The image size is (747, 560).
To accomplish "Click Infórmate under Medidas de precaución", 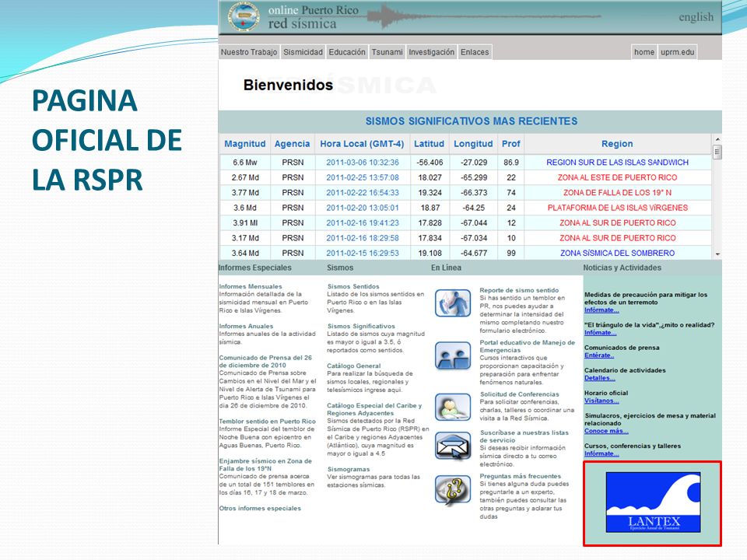I will click(601, 310).
